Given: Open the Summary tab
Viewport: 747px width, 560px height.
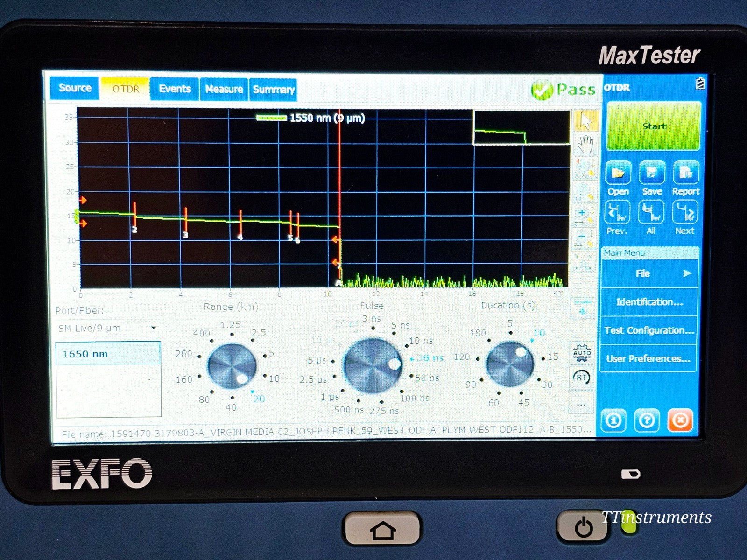Looking at the screenshot, I should [x=274, y=90].
